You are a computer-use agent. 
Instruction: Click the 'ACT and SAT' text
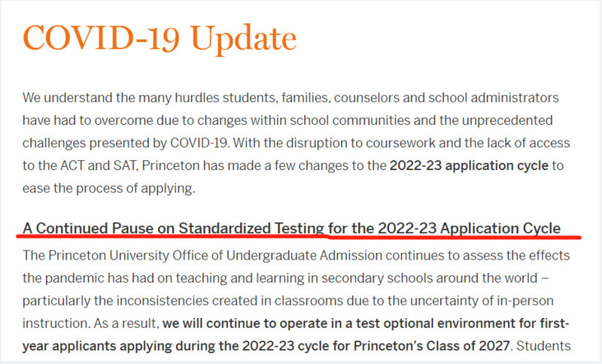pos(98,165)
